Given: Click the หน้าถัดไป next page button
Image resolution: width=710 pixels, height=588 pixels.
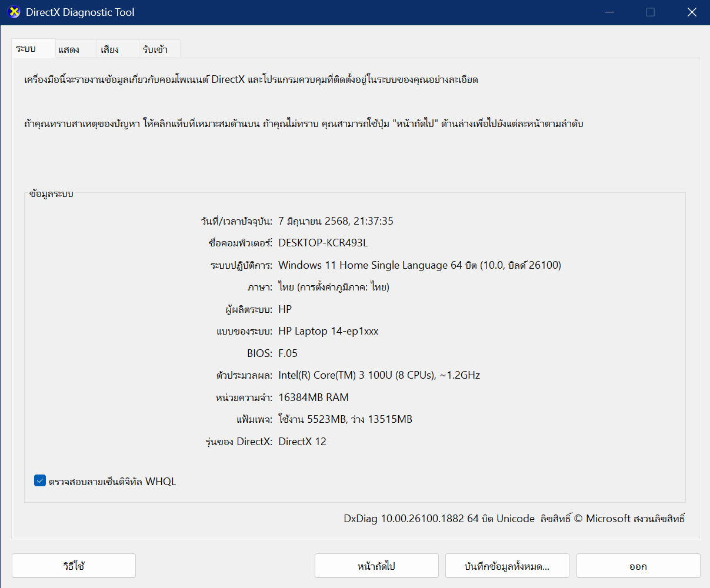Looking at the screenshot, I should tap(376, 566).
